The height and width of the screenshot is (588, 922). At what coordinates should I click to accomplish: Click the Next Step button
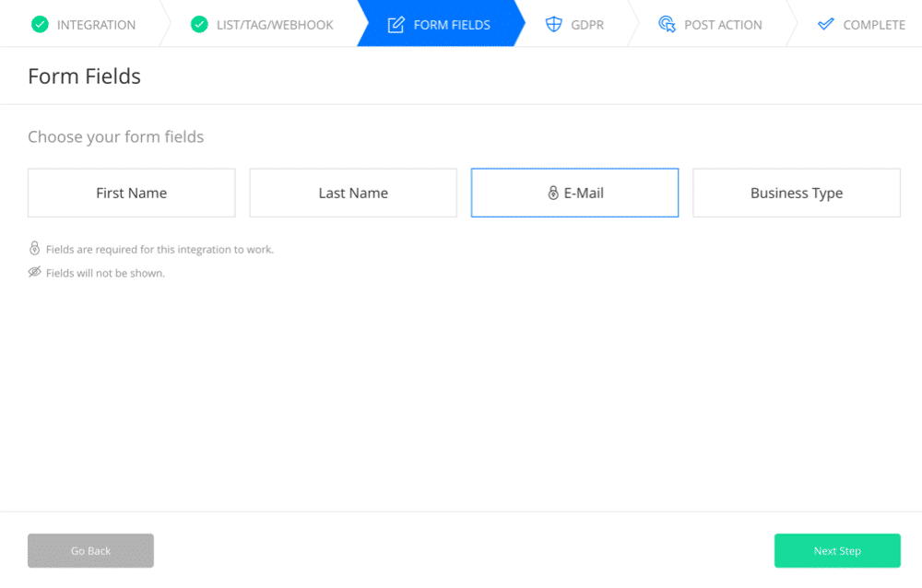click(837, 550)
